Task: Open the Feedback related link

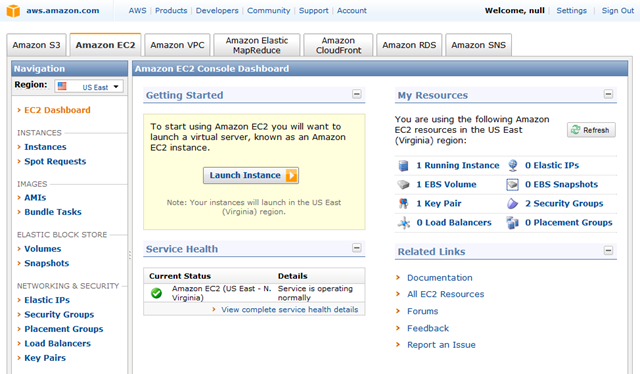Action: [428, 328]
